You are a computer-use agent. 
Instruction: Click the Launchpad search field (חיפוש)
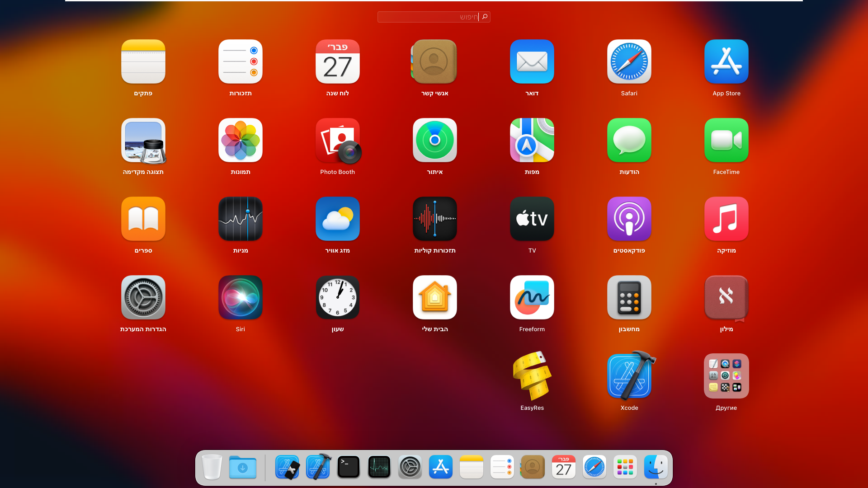coord(434,17)
